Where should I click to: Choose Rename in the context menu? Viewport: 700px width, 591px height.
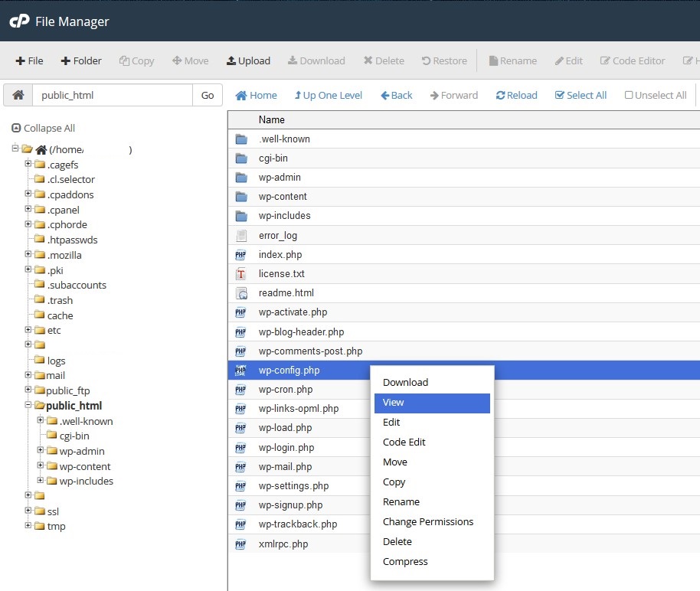pyautogui.click(x=401, y=502)
